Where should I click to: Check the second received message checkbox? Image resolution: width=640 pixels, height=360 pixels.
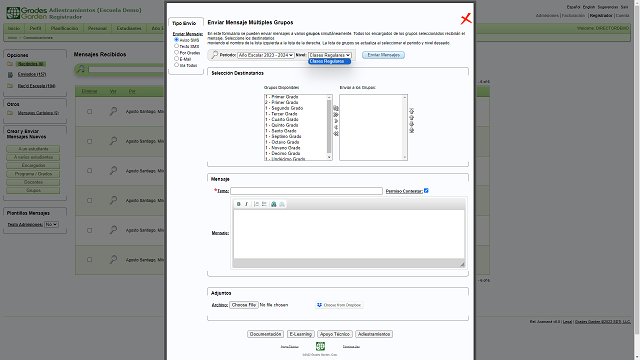coord(89,141)
